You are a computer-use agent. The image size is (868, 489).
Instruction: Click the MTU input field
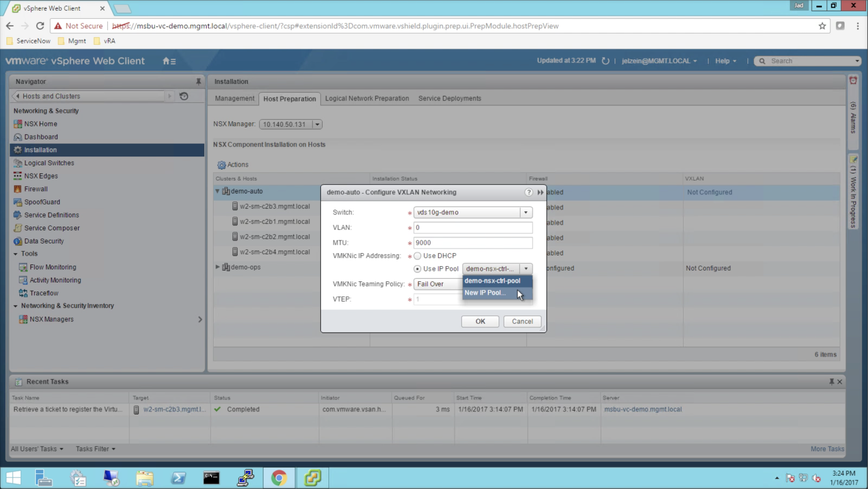point(473,243)
